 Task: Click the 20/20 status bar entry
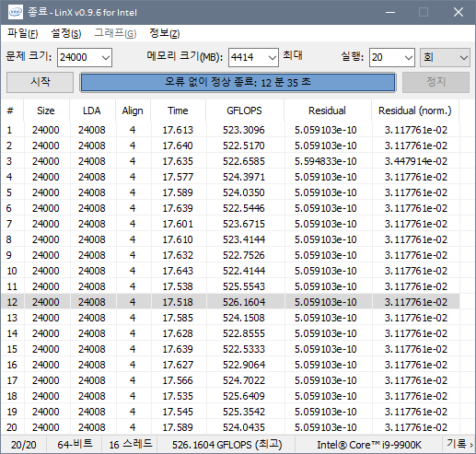[24, 445]
